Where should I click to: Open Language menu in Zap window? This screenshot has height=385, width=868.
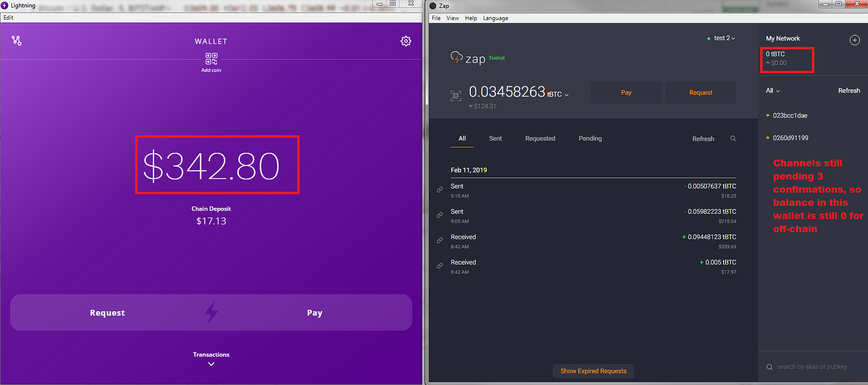(495, 18)
